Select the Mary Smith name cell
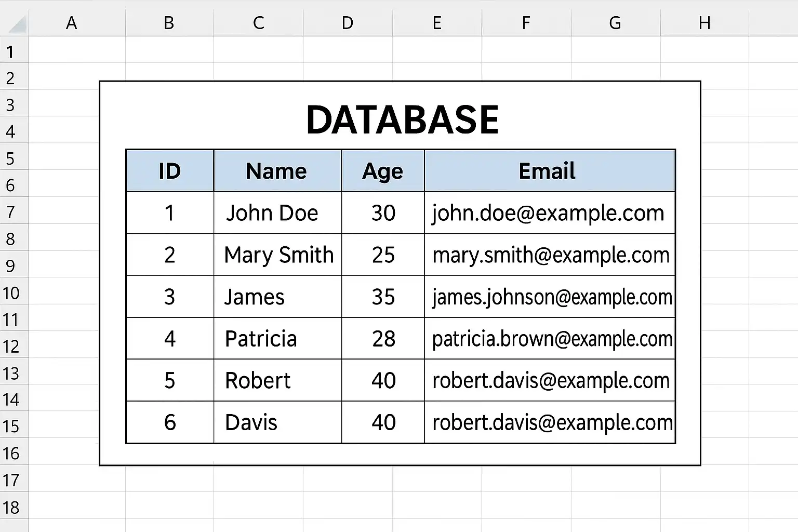Viewport: 798px width, 532px height. (x=277, y=255)
